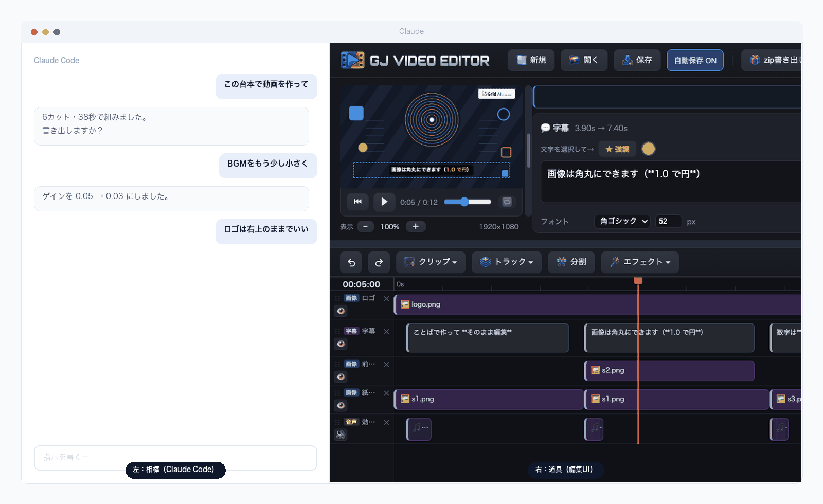
Task: Click the orange square outline in preview
Action: 506,152
